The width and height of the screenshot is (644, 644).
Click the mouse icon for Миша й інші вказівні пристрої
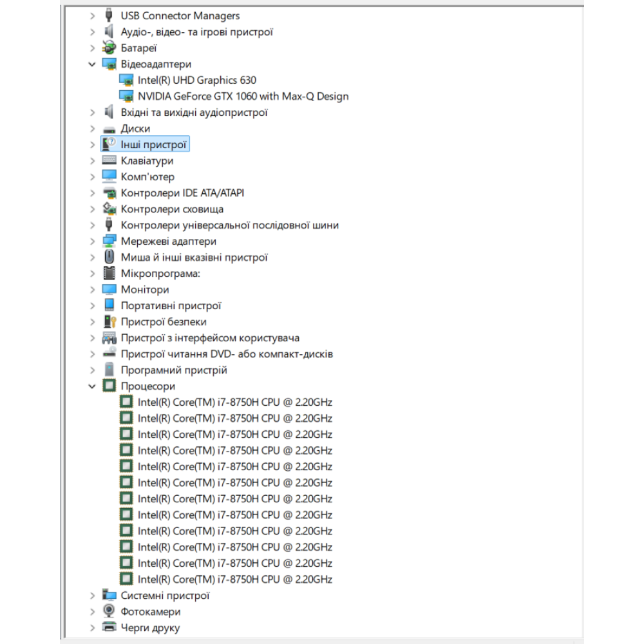click(109, 257)
